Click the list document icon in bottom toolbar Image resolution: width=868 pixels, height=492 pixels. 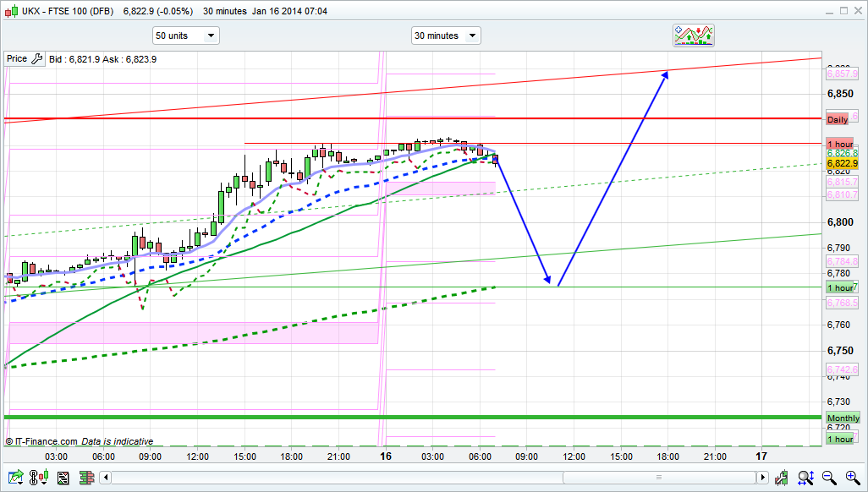(63, 478)
